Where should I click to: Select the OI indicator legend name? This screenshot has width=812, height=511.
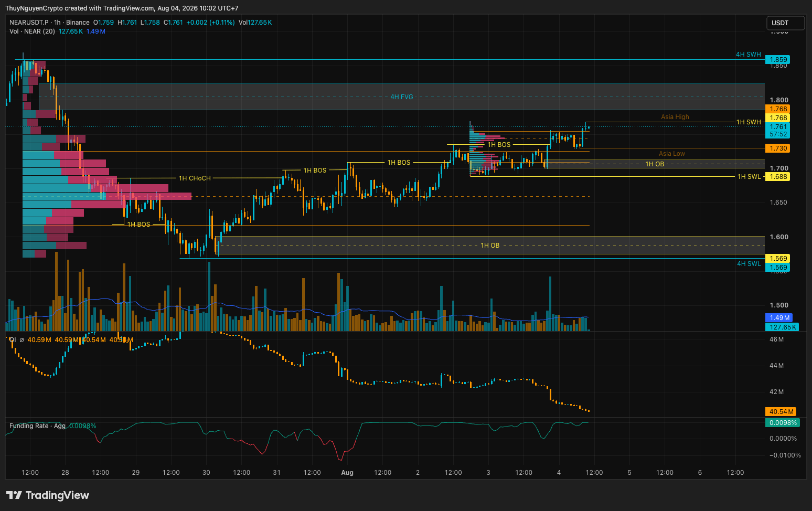13,340
